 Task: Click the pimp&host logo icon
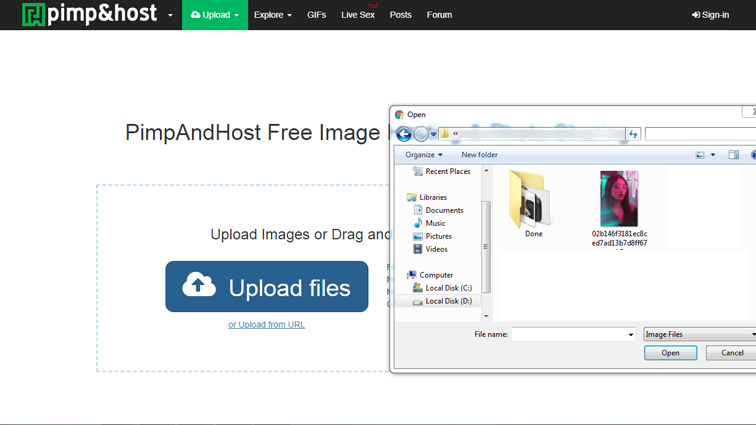(x=33, y=14)
